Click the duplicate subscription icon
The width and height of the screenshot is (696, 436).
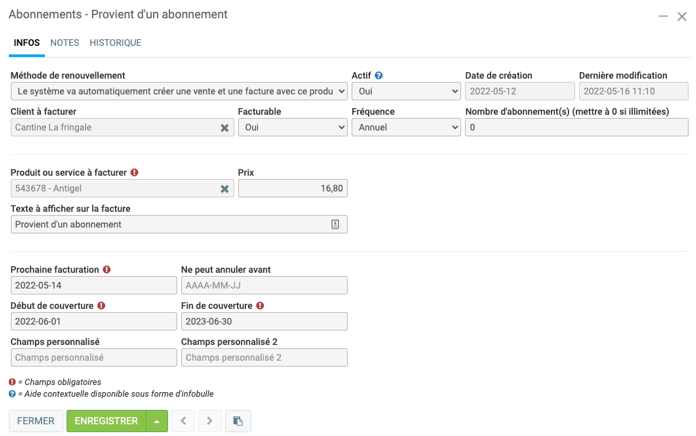[x=238, y=421]
